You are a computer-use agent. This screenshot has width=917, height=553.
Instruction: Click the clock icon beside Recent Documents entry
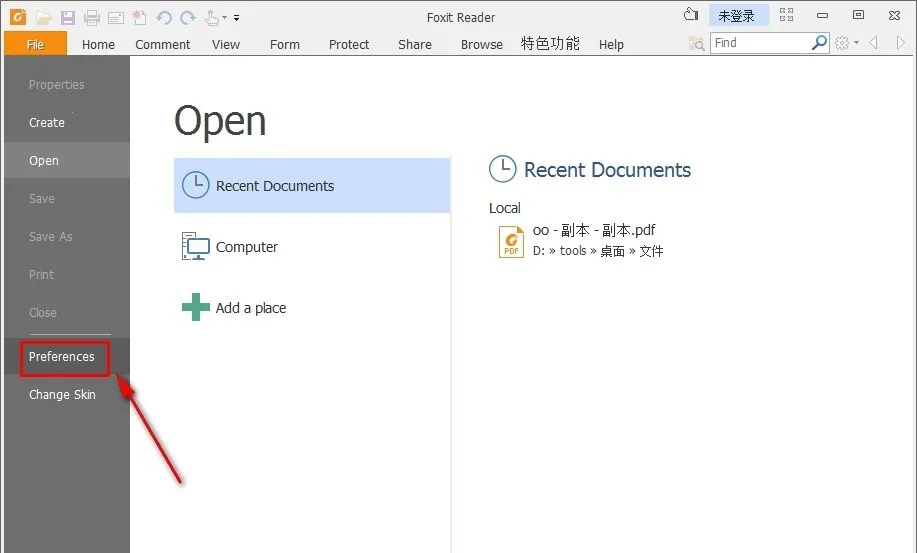195,185
